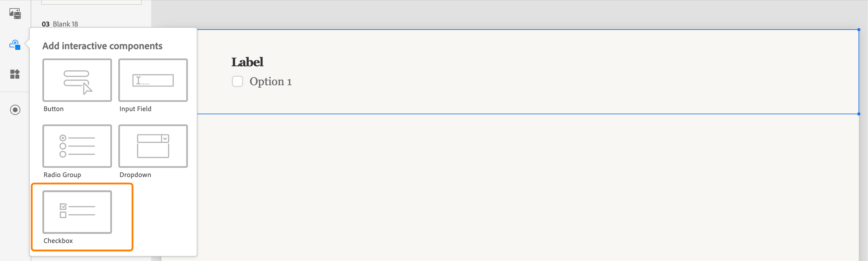868x261 pixels.
Task: Click the "Radio Group" text label
Action: click(x=62, y=175)
